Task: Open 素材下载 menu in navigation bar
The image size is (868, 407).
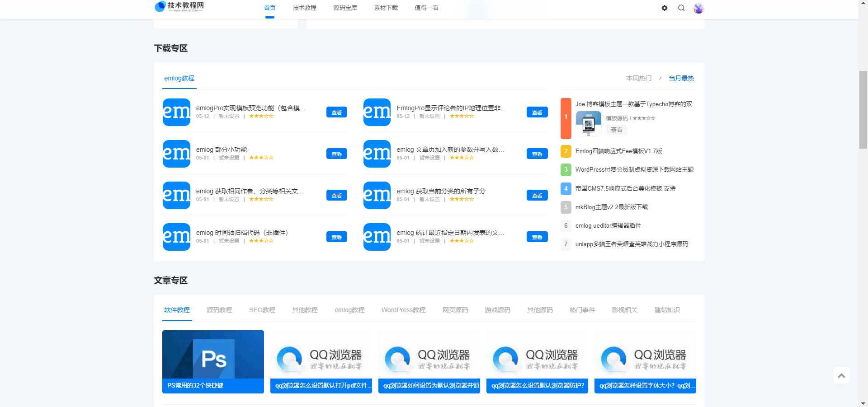Action: click(386, 8)
